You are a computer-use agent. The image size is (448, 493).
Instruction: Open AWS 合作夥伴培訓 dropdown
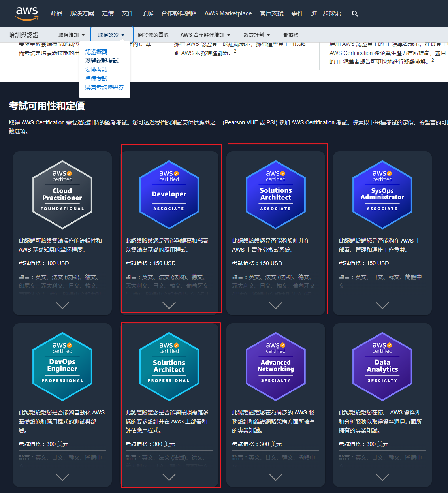[205, 35]
